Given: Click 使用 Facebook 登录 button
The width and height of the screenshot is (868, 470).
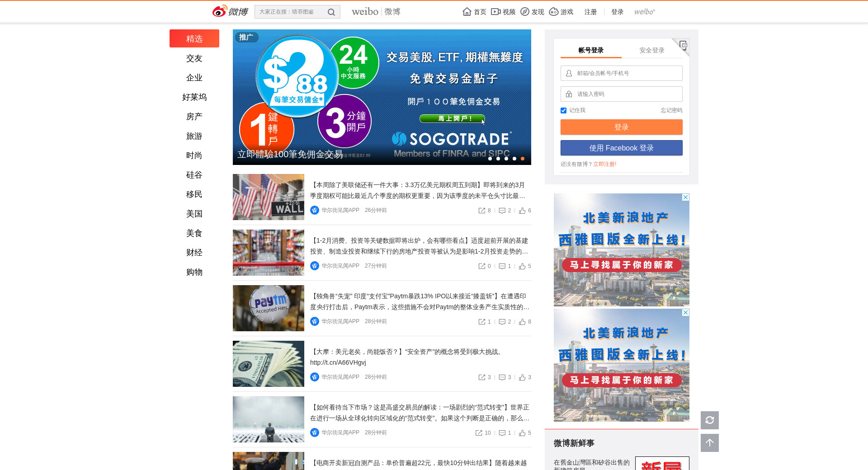Looking at the screenshot, I should click(622, 148).
